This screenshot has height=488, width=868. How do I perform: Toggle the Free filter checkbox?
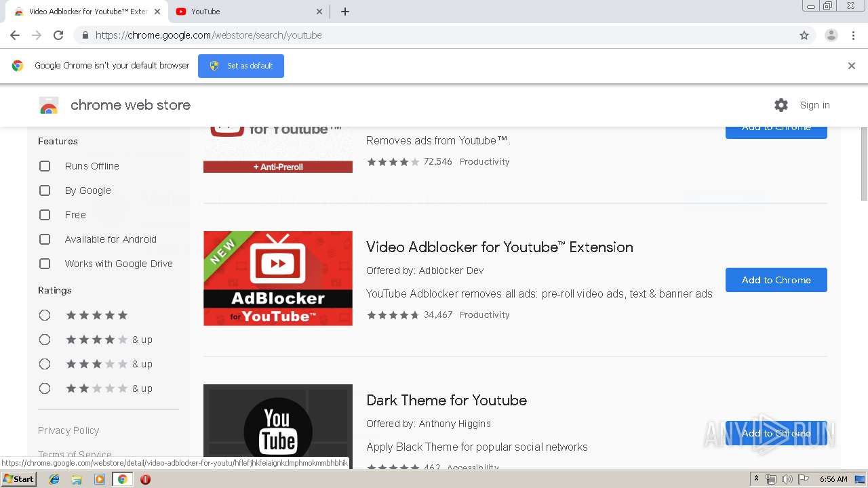[45, 215]
